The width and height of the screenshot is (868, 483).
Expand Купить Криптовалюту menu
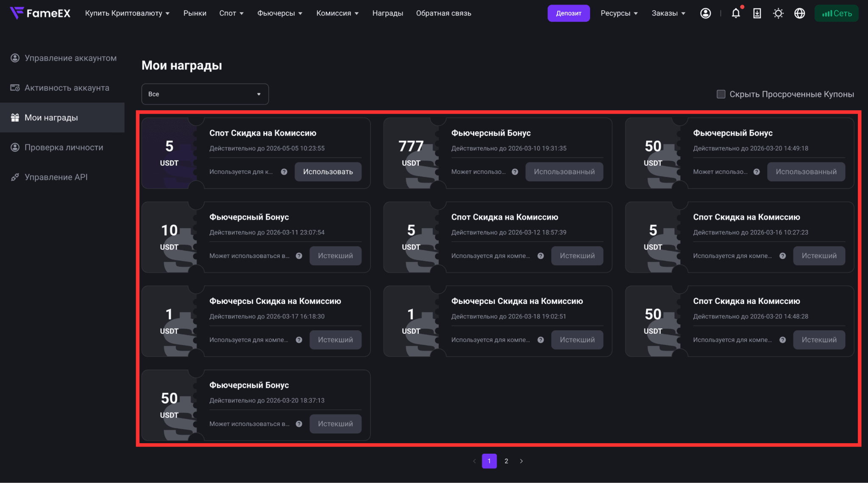point(127,13)
